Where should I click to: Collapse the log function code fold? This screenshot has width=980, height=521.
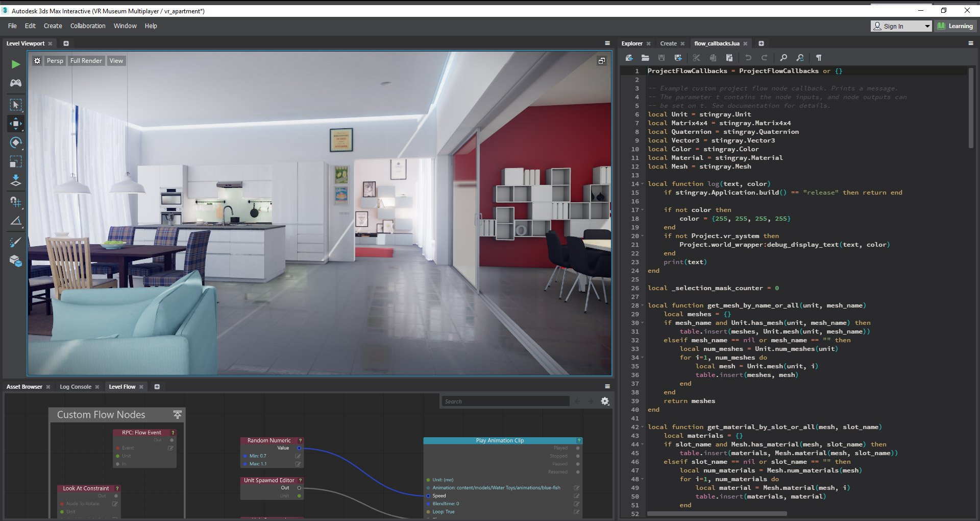[x=642, y=184]
